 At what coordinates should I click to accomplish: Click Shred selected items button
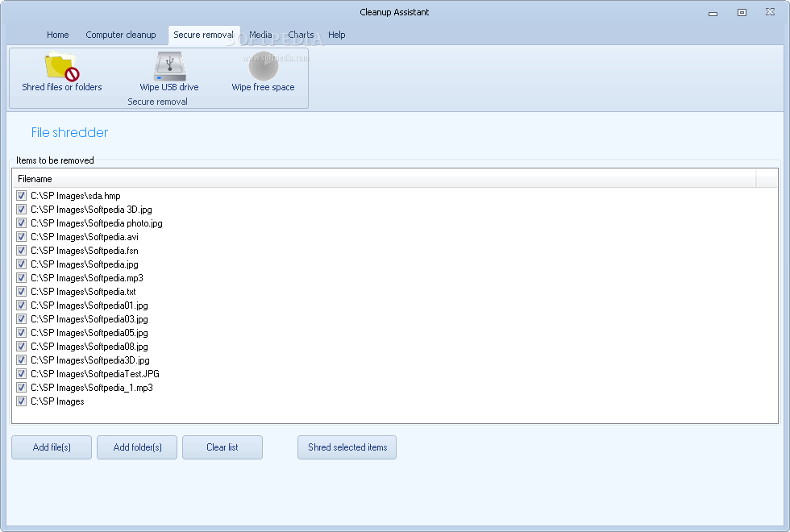tap(347, 447)
